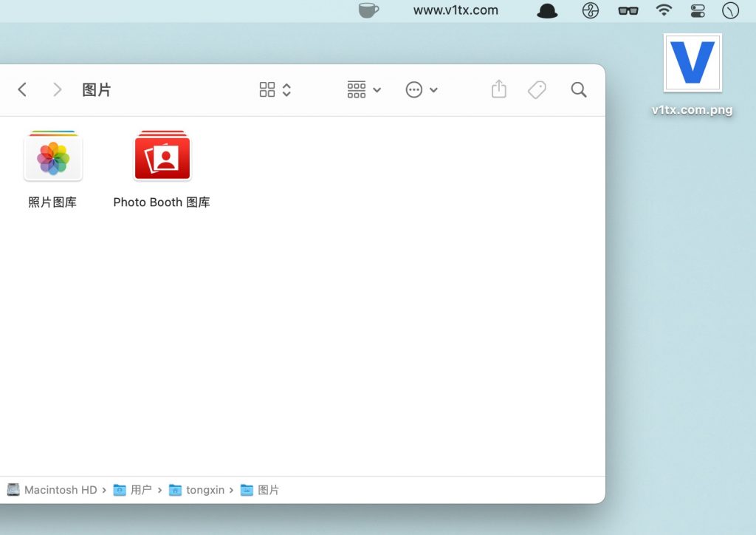Click www.v1tx.com in the menu bar

click(456, 10)
